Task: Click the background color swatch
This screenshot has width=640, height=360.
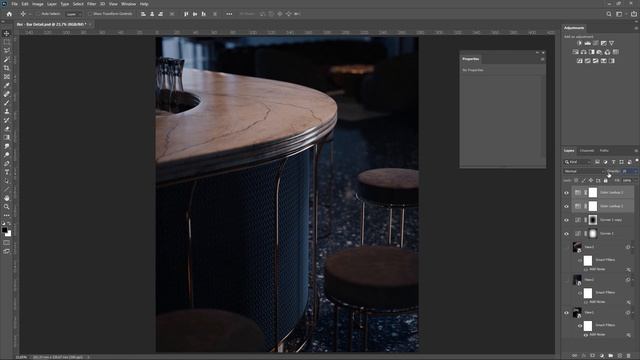Action: pos(8,233)
